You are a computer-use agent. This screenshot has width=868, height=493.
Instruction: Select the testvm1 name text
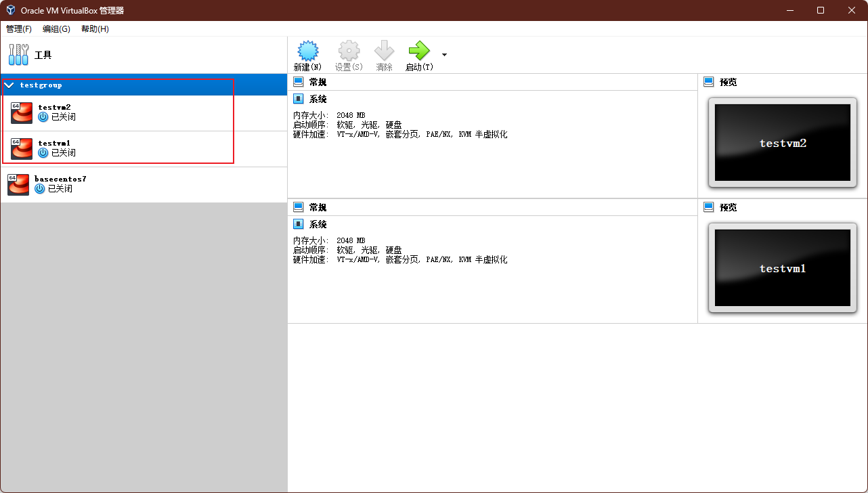point(54,143)
